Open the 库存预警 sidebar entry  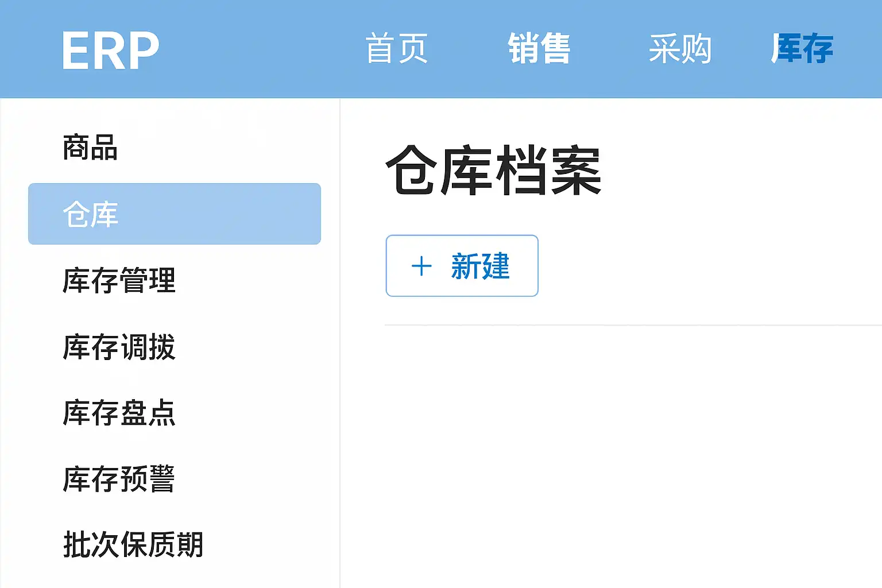(119, 479)
